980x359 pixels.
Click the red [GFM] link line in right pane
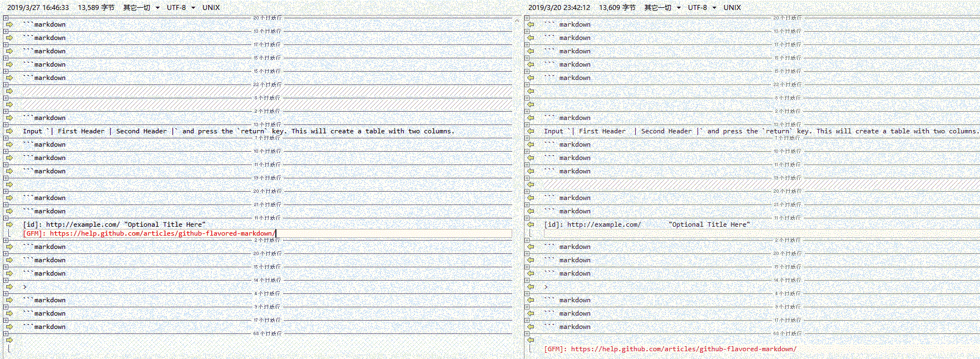click(x=670, y=349)
